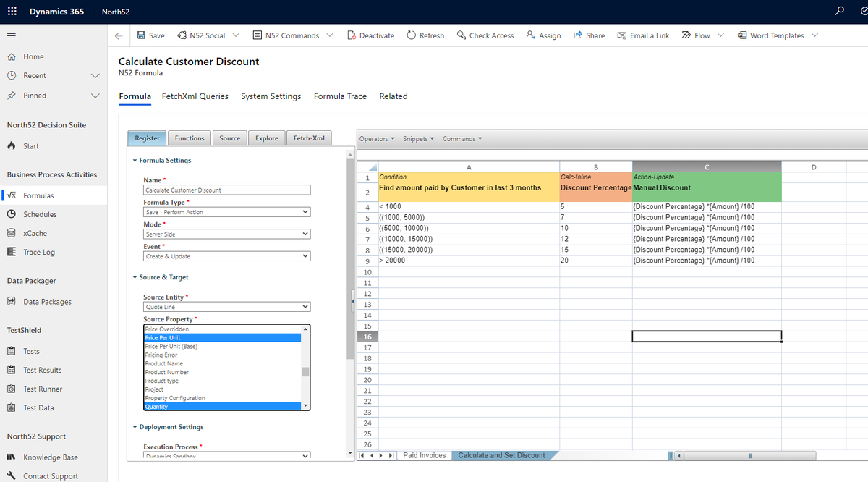Viewport: 868px width, 482px height.
Task: Go back using the back arrow
Action: pyautogui.click(x=119, y=35)
